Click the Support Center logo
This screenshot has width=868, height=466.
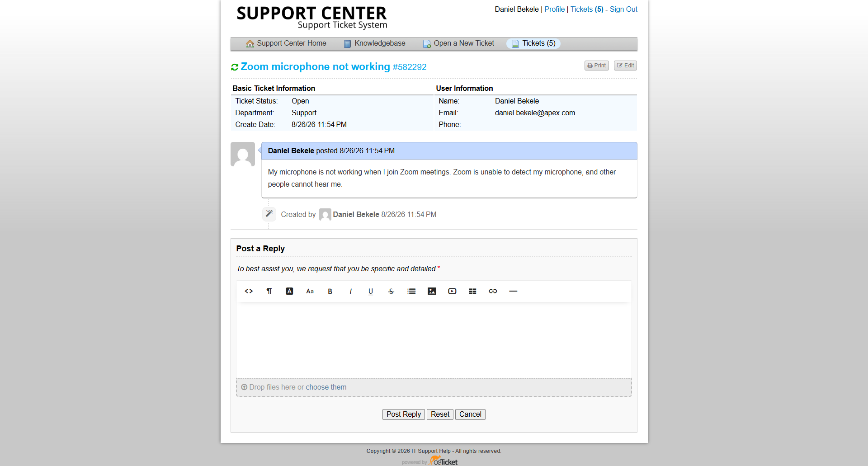[312, 18]
